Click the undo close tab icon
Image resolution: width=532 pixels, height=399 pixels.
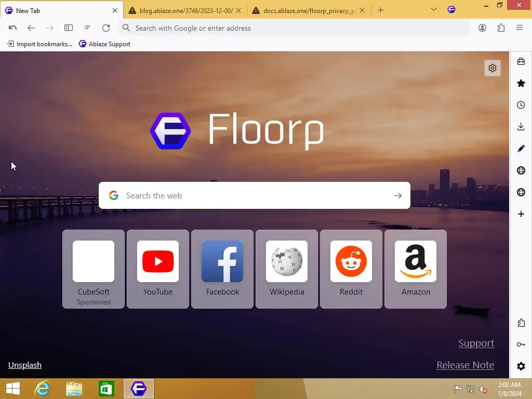tap(12, 28)
